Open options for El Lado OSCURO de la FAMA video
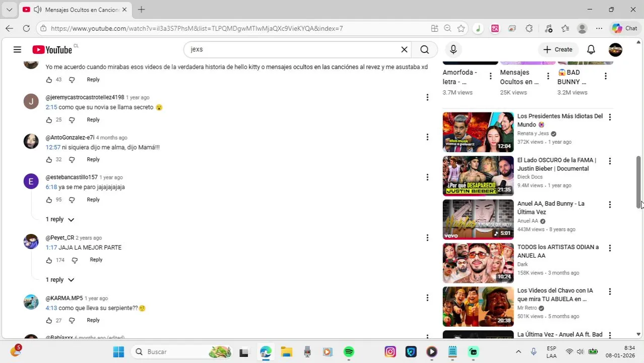Screen dimensions: 644x363 coord(610,161)
